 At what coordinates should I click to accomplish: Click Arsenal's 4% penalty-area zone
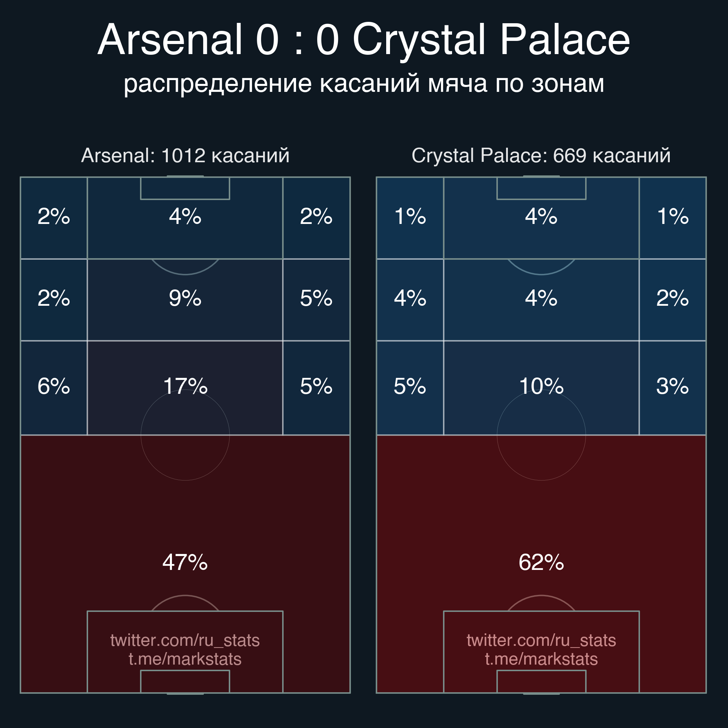[185, 217]
